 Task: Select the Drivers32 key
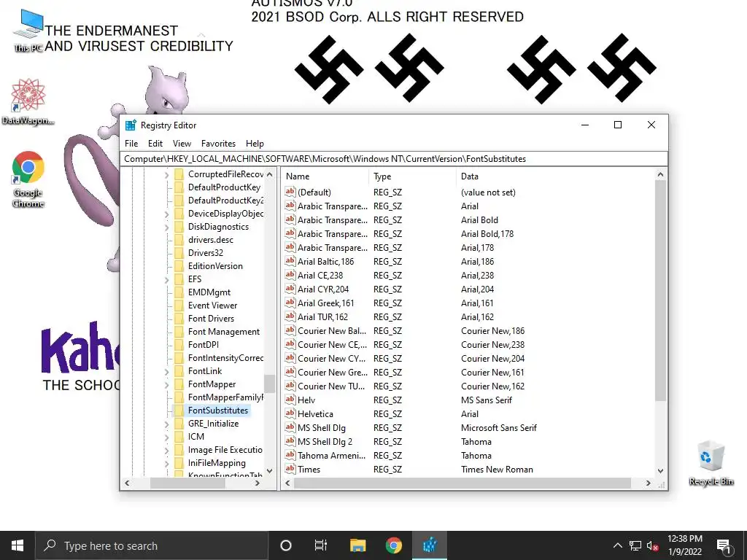point(205,253)
